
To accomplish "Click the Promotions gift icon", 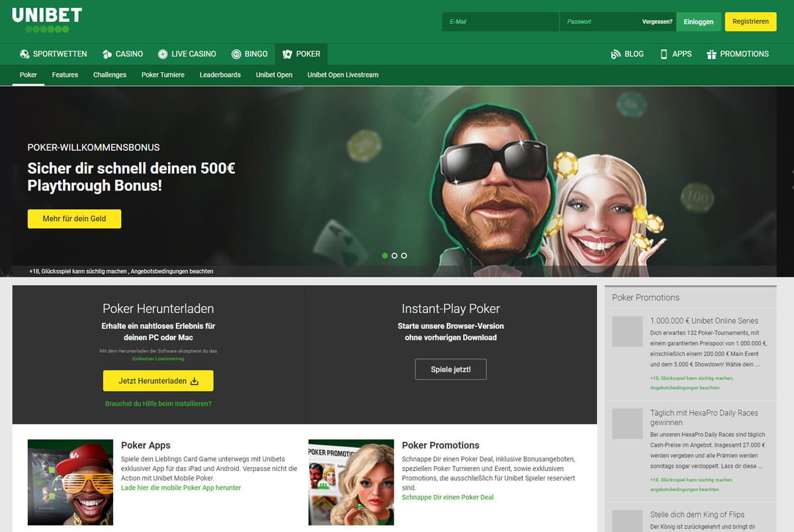I will click(711, 54).
